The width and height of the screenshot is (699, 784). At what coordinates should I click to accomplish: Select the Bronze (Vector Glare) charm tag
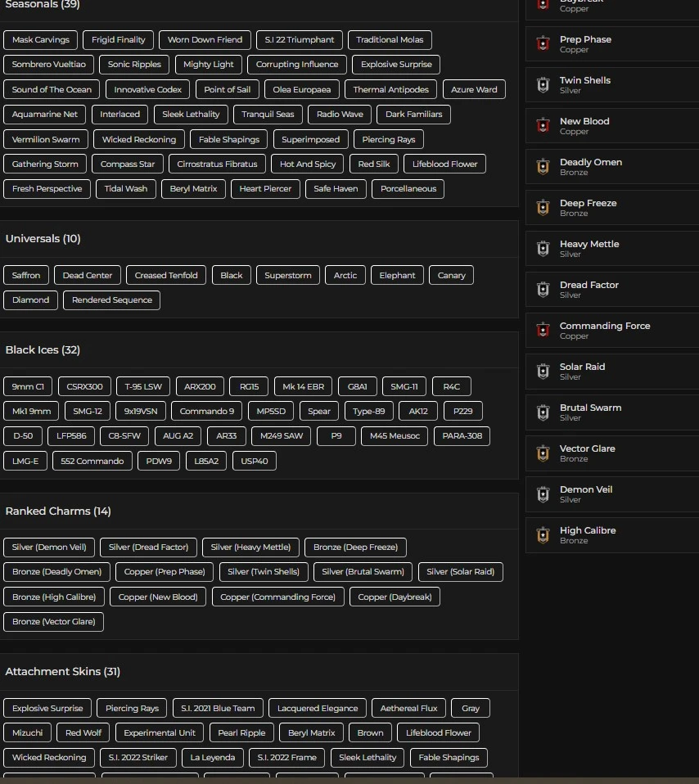(x=54, y=622)
